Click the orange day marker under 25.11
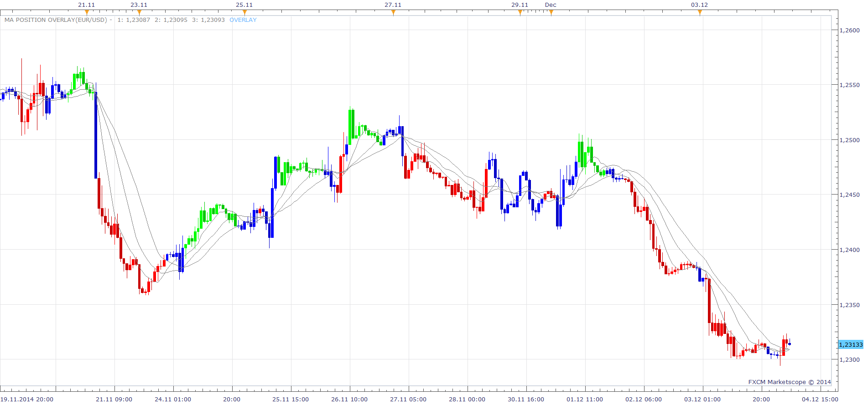The image size is (868, 405). pyautogui.click(x=244, y=13)
